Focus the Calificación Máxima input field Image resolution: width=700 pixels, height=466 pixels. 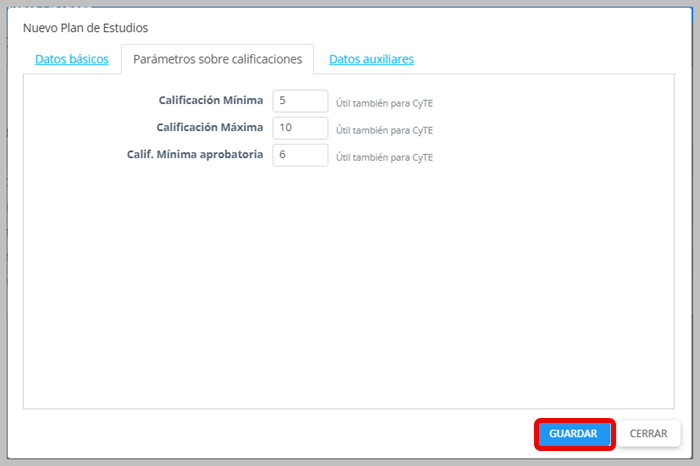pyautogui.click(x=300, y=128)
